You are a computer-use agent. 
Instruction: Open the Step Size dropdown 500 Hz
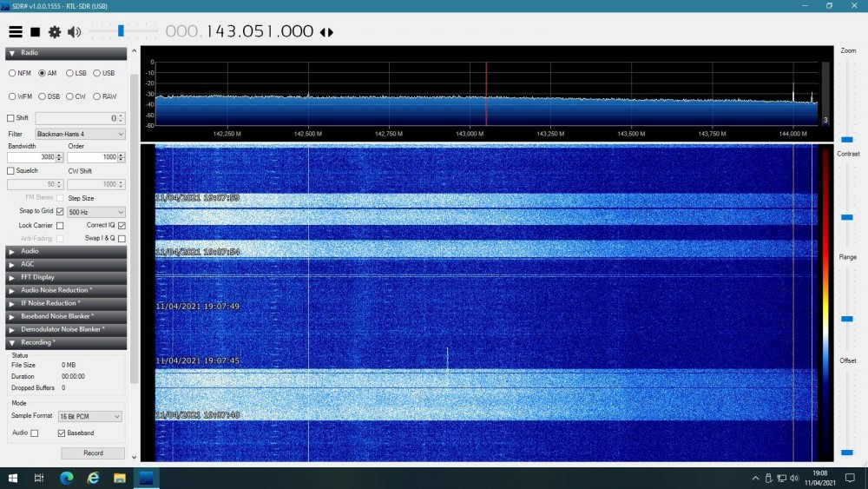point(95,212)
